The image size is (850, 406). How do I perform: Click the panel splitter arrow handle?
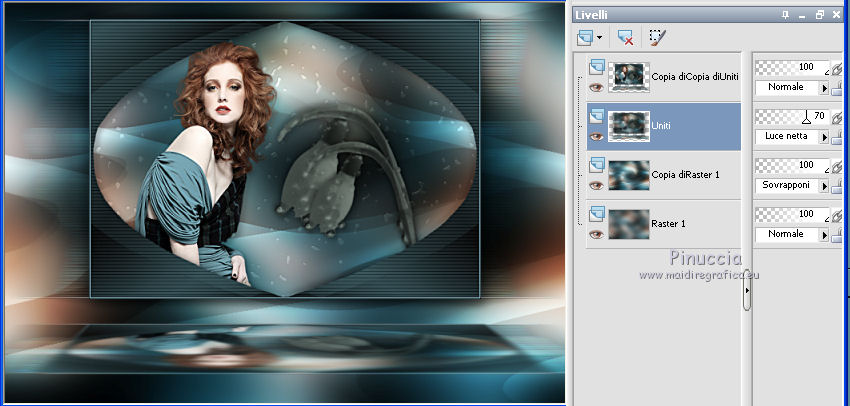(x=747, y=290)
